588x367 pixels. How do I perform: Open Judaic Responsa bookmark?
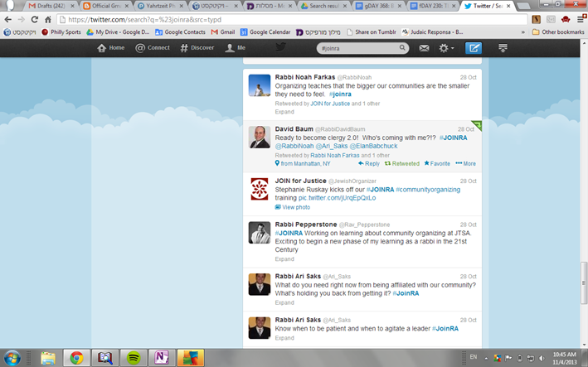[x=432, y=32]
